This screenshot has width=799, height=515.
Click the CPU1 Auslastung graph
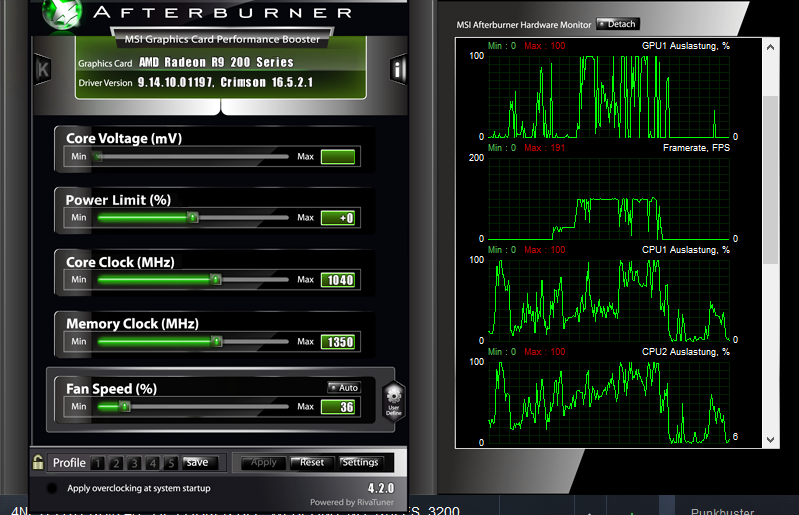pos(609,301)
